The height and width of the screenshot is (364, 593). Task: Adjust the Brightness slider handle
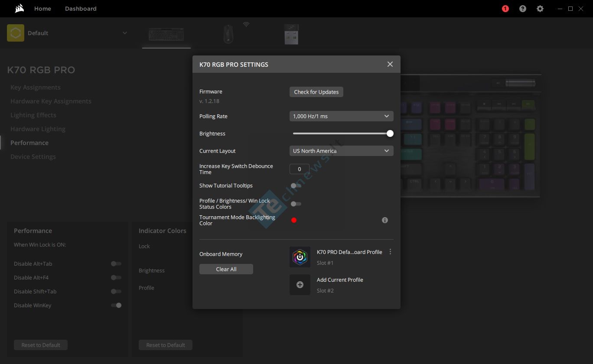coord(390,133)
